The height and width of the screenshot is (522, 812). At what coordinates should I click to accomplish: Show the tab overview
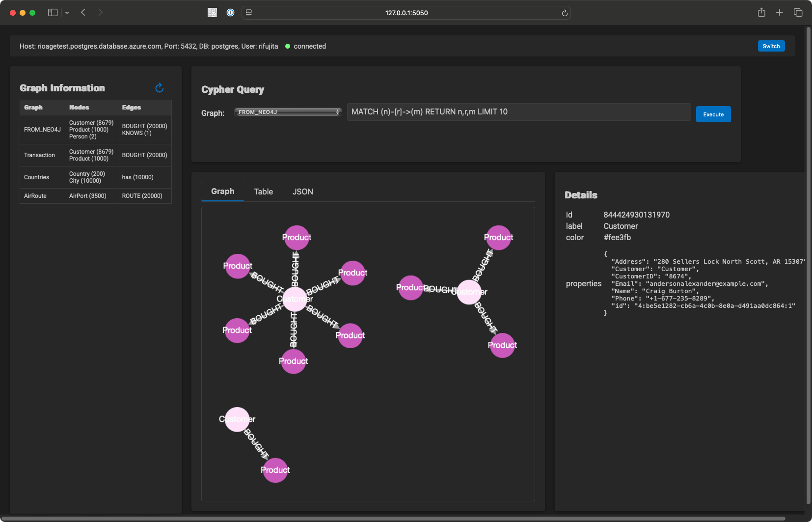tap(798, 12)
